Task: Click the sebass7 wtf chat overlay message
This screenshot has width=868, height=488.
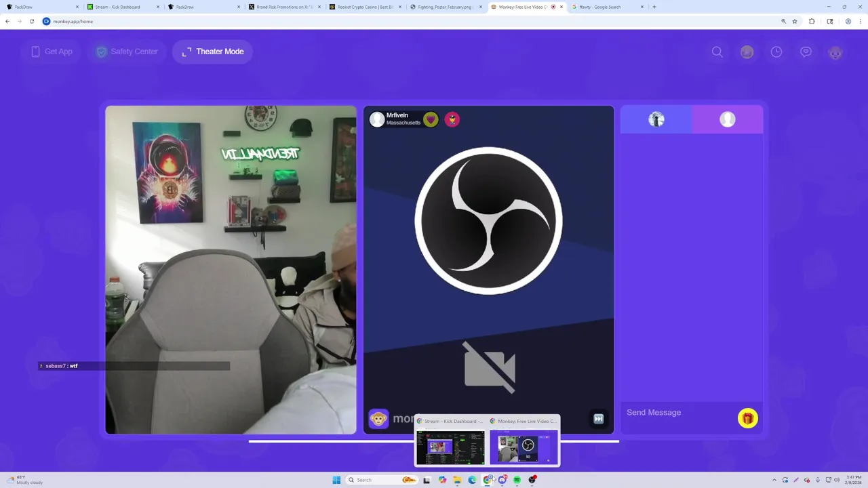Action: tap(134, 366)
